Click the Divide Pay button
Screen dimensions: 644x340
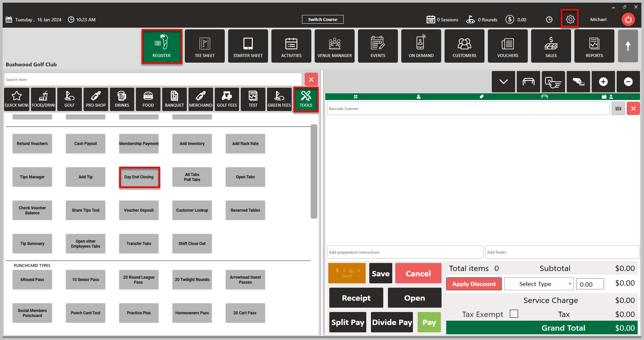(392, 322)
